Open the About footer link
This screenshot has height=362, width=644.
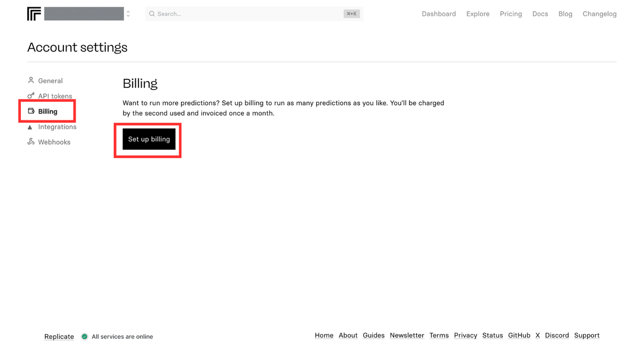click(348, 335)
